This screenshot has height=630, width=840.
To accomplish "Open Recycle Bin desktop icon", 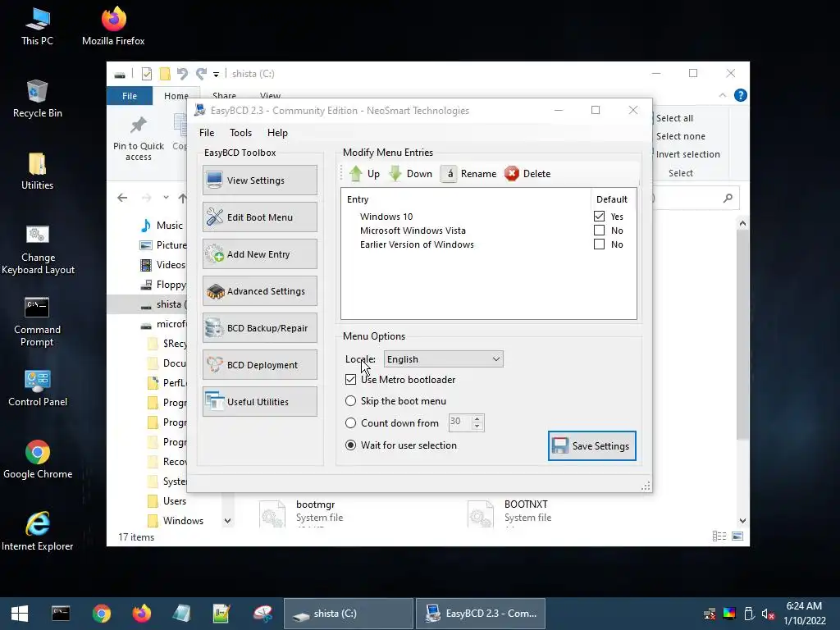I will coord(37,98).
